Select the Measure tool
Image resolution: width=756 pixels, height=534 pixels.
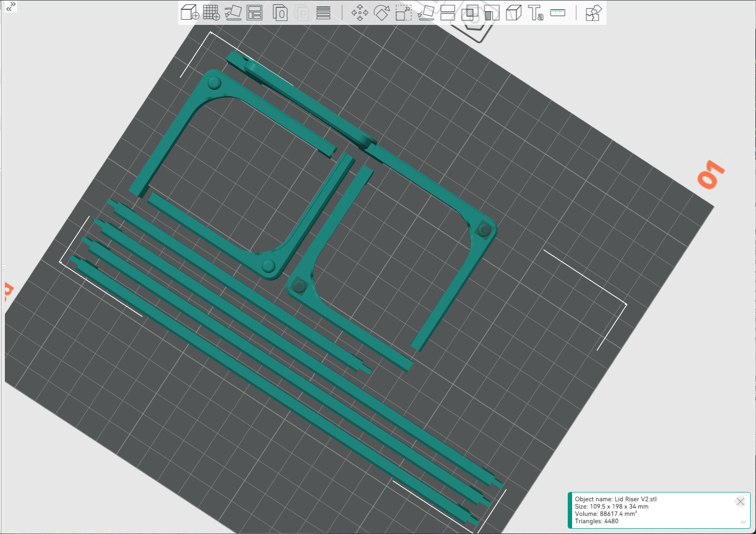pyautogui.click(x=557, y=13)
